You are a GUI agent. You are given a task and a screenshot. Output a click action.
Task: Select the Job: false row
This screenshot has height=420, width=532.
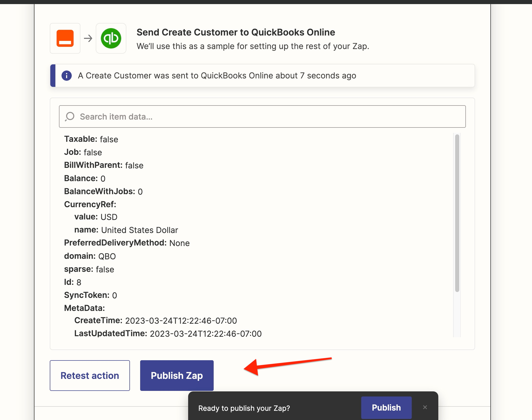pyautogui.click(x=83, y=152)
